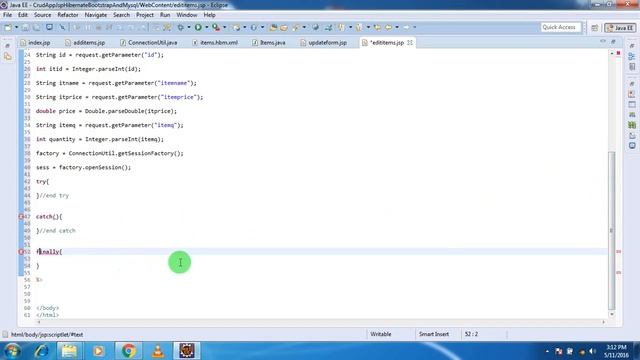The width and height of the screenshot is (640, 360).
Task: Open the Project Explorer minimized view icon
Action: pyautogui.click(x=8, y=57)
